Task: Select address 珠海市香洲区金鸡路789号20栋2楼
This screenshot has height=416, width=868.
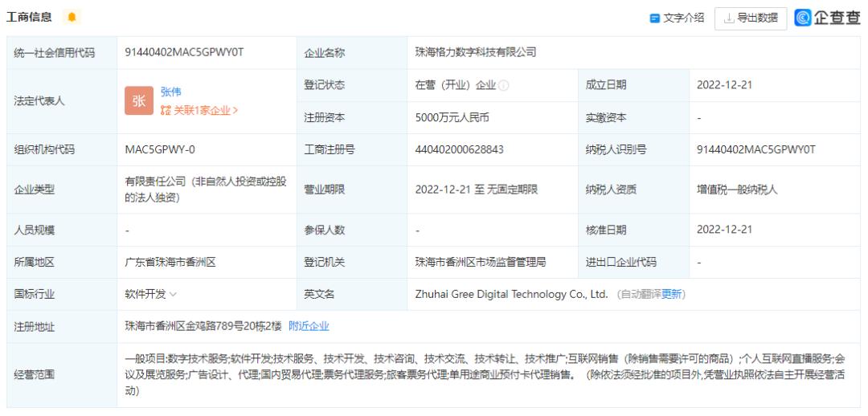Action: coord(203,326)
